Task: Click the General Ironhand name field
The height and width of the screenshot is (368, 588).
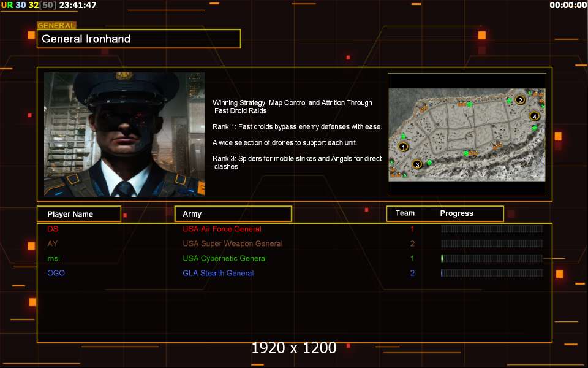Action: pos(139,39)
